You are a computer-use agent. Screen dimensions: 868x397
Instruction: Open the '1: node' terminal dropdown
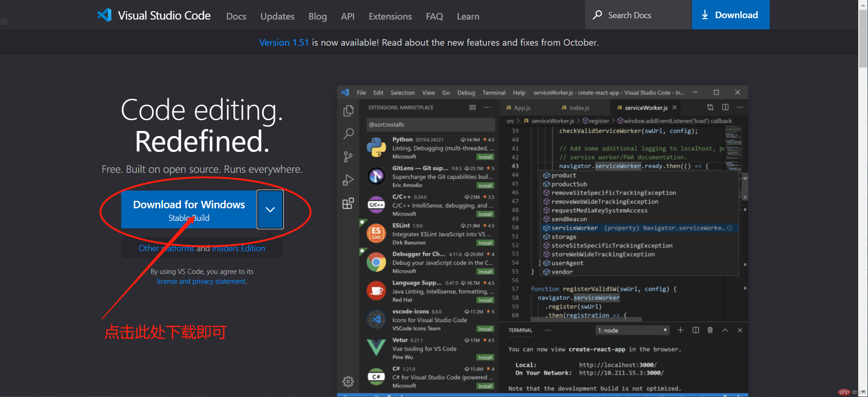(633, 330)
